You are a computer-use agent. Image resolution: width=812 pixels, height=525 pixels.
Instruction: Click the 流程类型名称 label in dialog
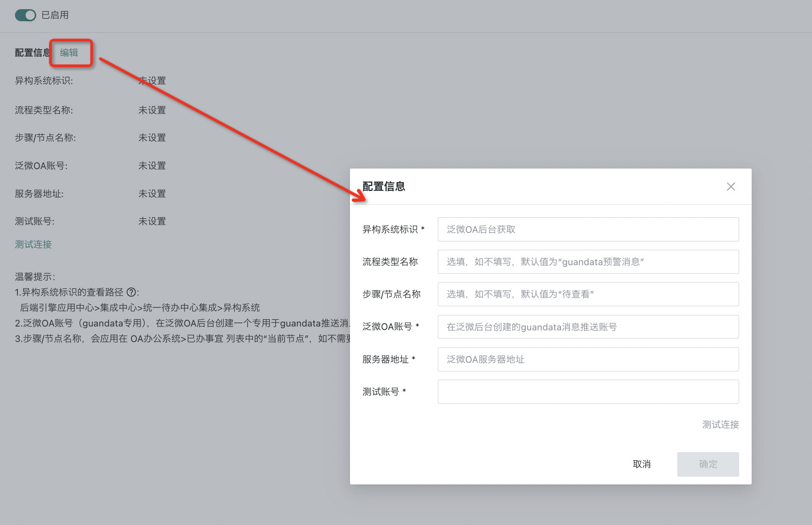click(x=390, y=262)
